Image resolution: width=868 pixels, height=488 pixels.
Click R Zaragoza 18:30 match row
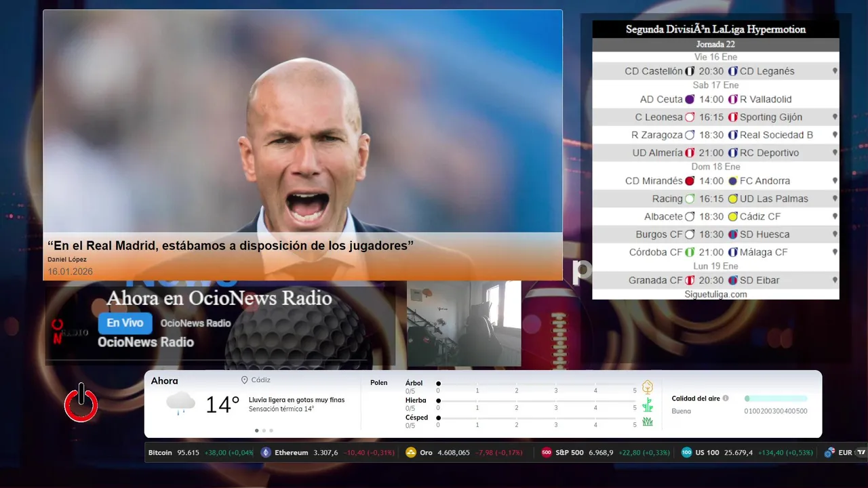click(x=715, y=135)
